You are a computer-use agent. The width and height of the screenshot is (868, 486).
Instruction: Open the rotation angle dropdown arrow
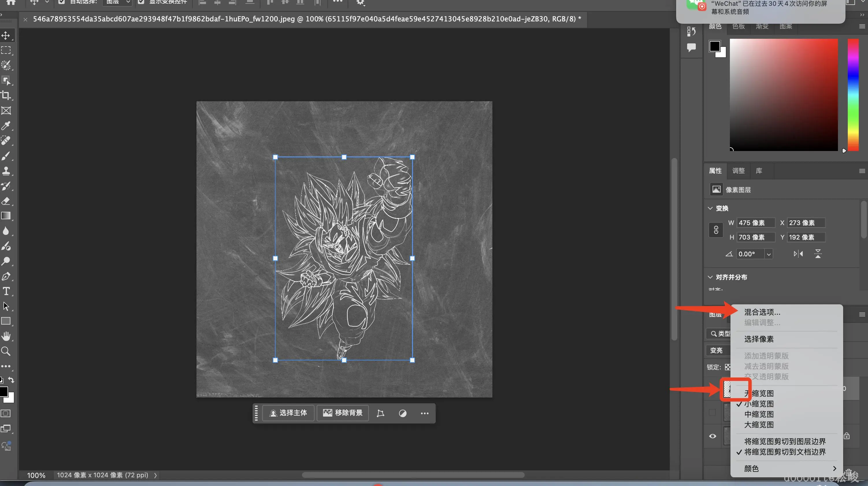point(769,254)
